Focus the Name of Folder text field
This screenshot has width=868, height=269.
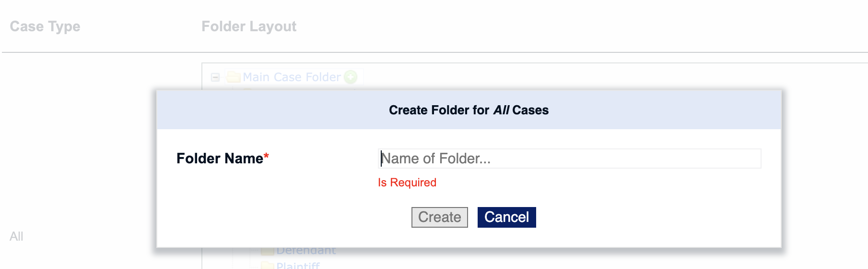[569, 159]
